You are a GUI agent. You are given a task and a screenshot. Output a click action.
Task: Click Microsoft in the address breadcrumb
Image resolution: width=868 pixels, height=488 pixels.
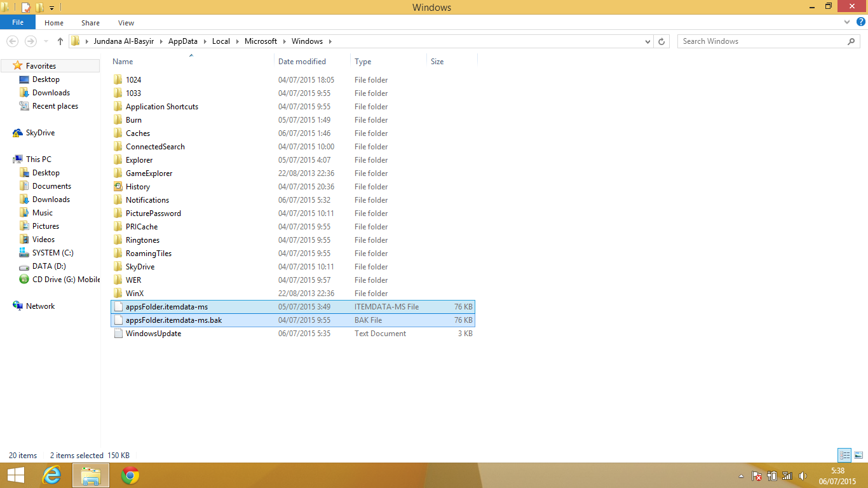261,41
